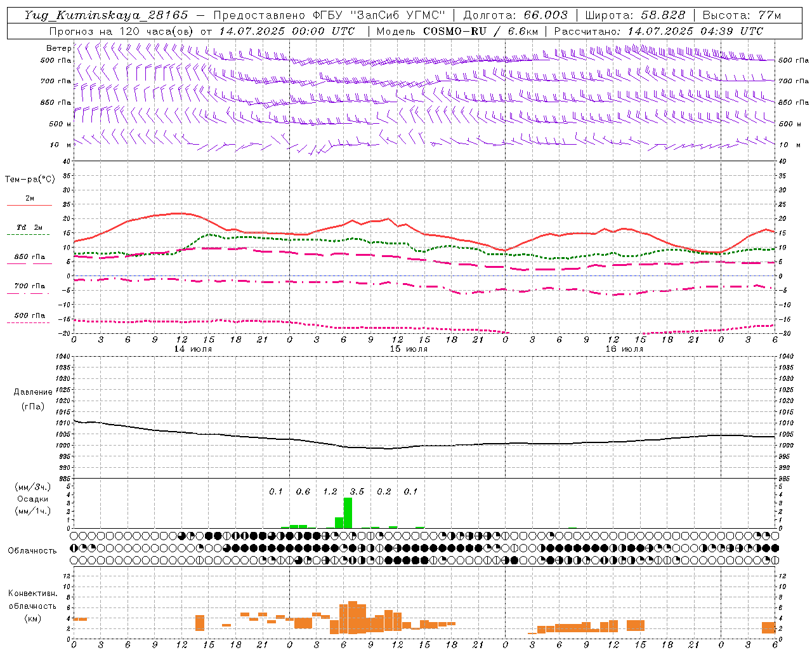The width and height of the screenshot is (812, 650).
Task: Click the Давление pressure panel label
Action: point(33,392)
